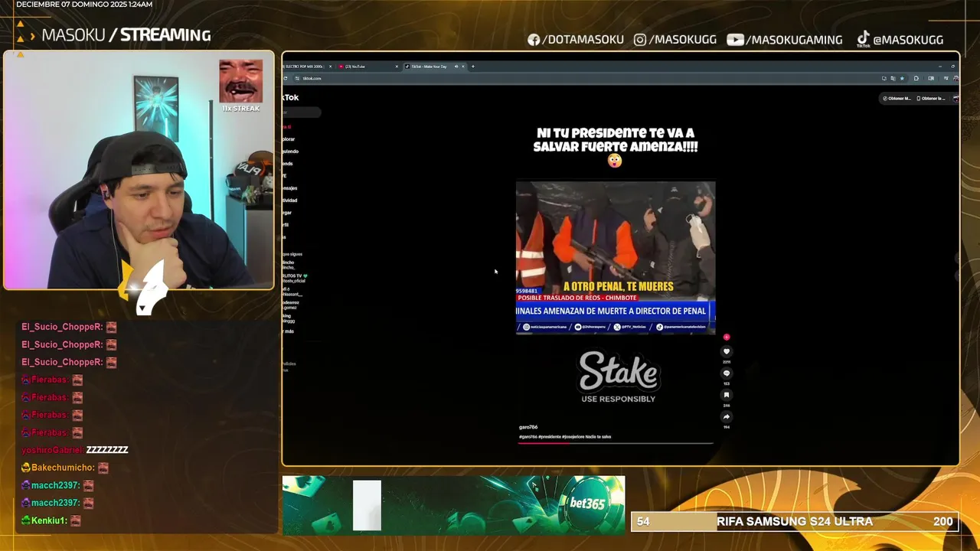Viewport: 980px width, 551px height.
Task: Close the ELECTRO POP MIX tab
Action: click(x=331, y=67)
